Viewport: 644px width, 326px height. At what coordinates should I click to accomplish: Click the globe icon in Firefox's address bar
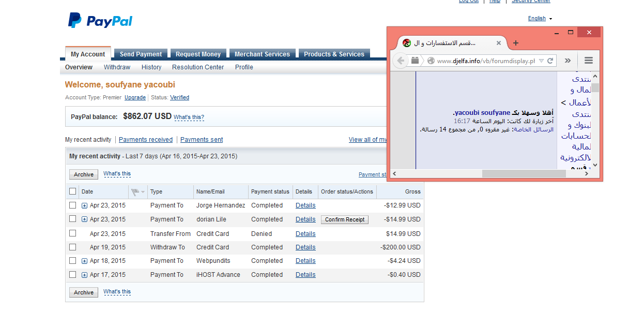pos(431,61)
